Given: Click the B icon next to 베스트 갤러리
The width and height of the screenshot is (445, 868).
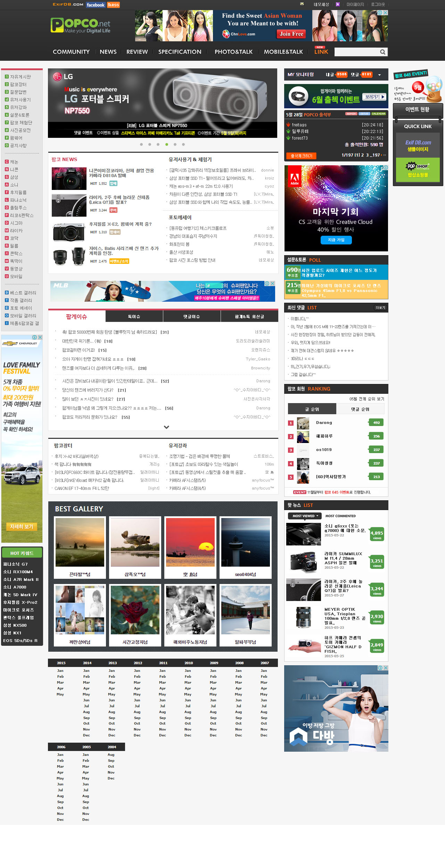Looking at the screenshot, I should click(x=7, y=293).
